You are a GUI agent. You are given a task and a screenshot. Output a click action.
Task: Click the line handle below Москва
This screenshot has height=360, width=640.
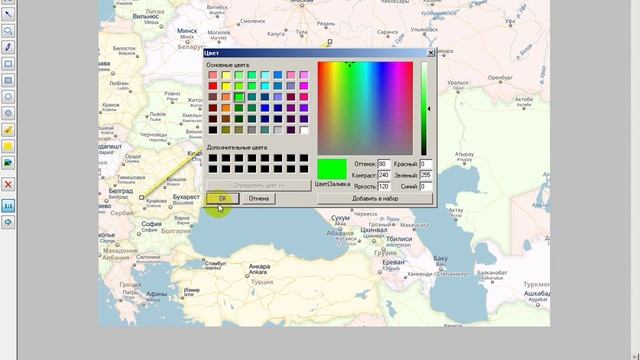[330, 42]
